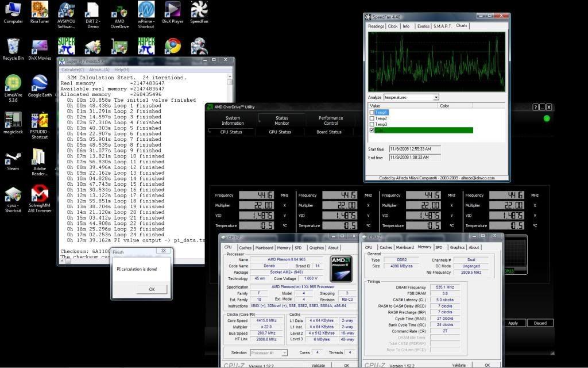Viewport: 588px width, 368px height.
Task: Expand the Analyze temperatures dropdown
Action: 436,97
